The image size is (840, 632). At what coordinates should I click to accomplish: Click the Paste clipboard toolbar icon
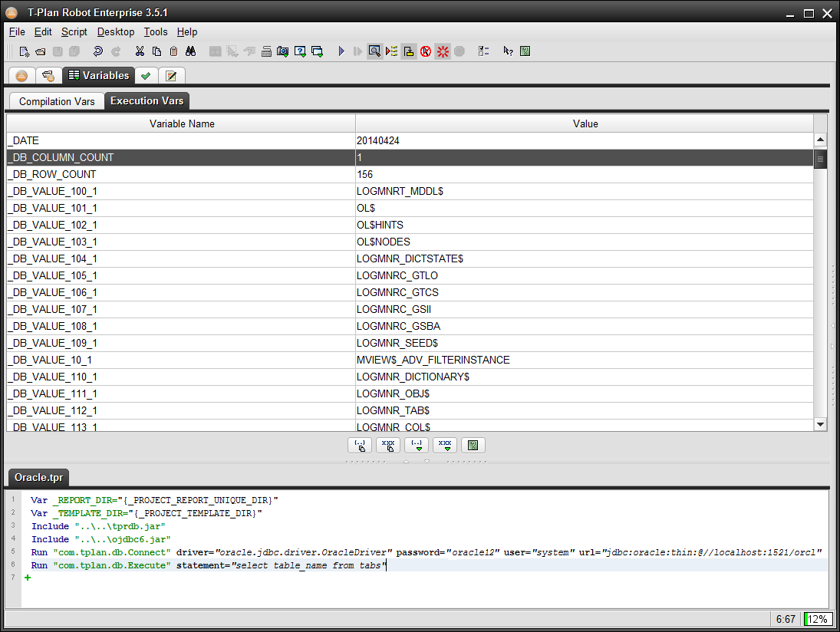click(173, 51)
